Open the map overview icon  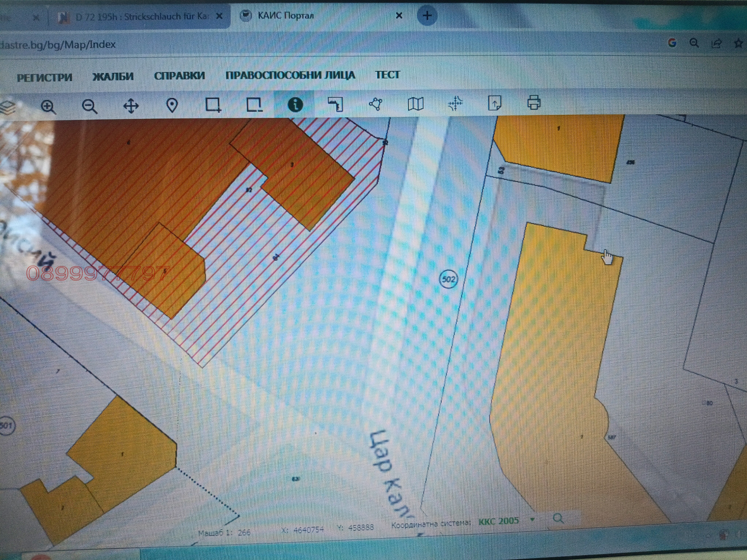click(x=416, y=105)
